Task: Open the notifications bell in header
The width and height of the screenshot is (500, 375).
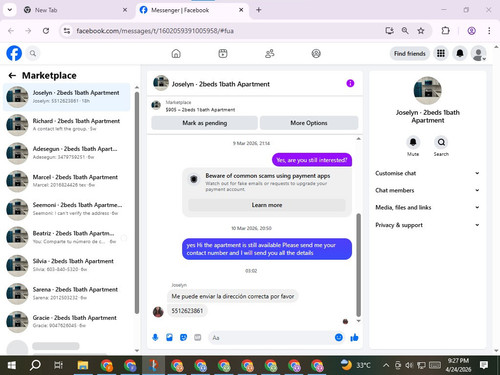Action: [x=460, y=53]
